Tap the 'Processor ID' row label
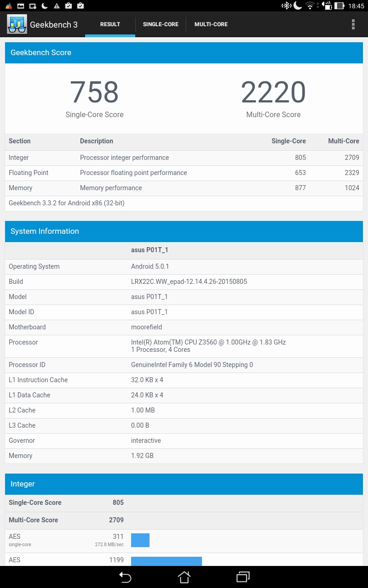The height and width of the screenshot is (588, 368). coord(27,365)
